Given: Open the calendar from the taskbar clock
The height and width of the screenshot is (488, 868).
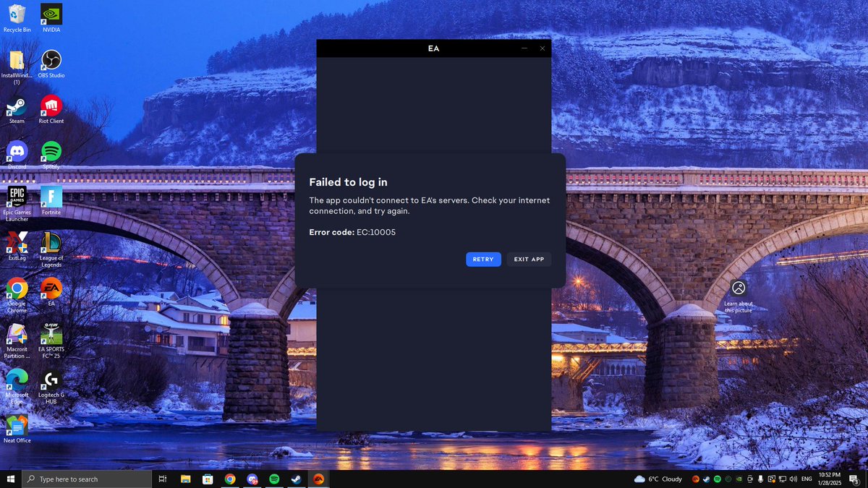Looking at the screenshot, I should (x=830, y=479).
